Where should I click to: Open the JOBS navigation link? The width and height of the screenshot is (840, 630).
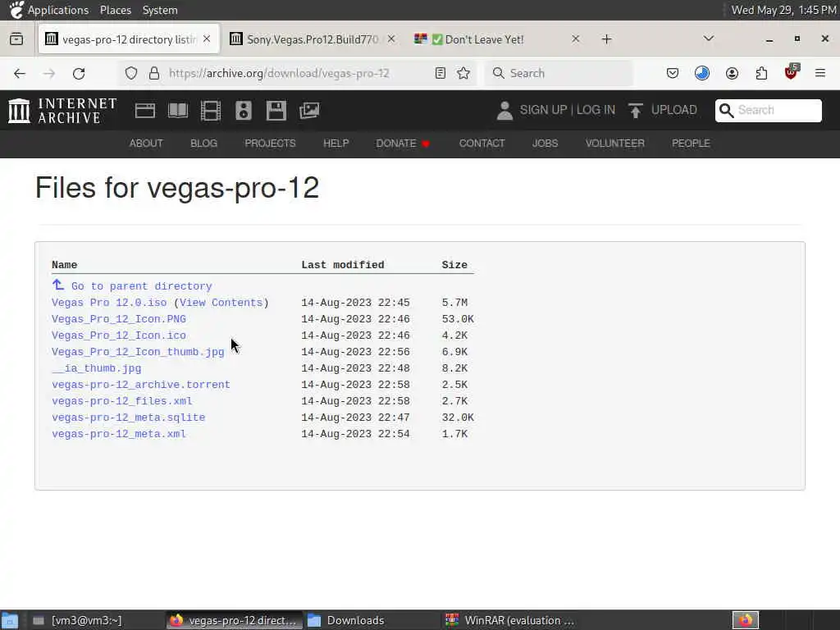pyautogui.click(x=545, y=143)
